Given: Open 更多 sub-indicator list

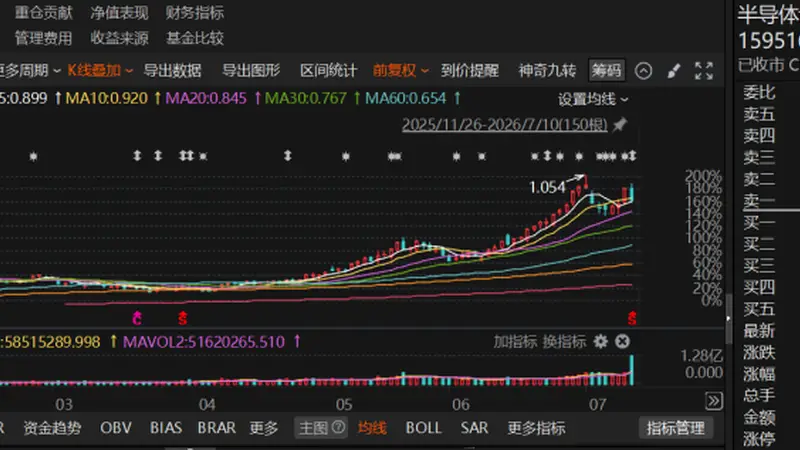Looking at the screenshot, I should tap(264, 428).
